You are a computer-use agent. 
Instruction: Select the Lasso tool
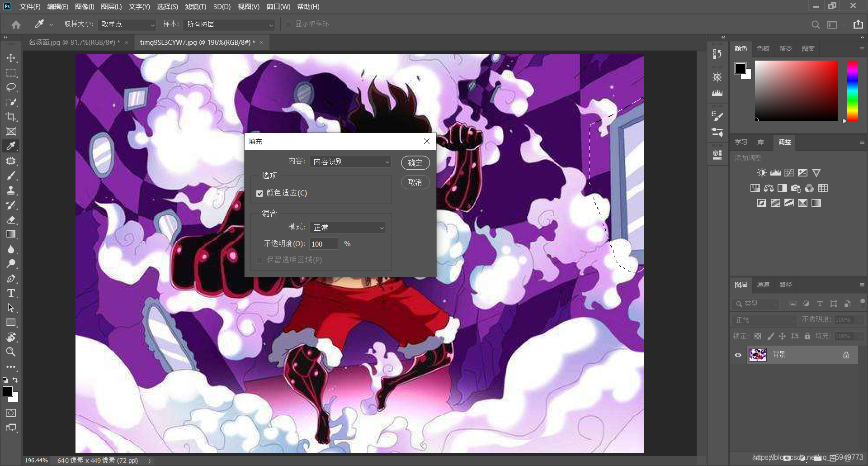tap(11, 87)
